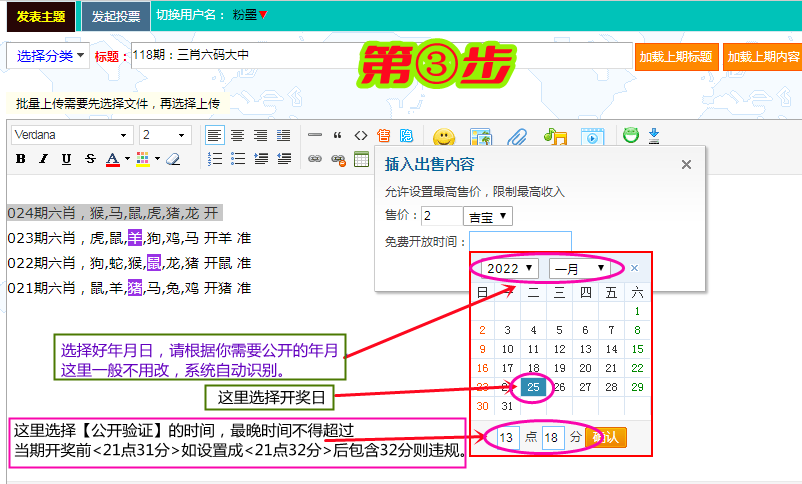Expand the Verdana font dropdown
The image size is (802, 484).
tap(72, 135)
